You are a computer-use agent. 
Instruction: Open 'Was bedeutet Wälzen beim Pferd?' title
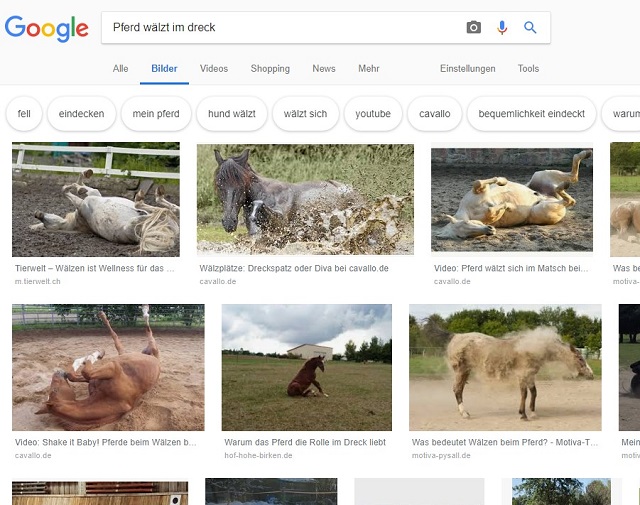point(505,442)
